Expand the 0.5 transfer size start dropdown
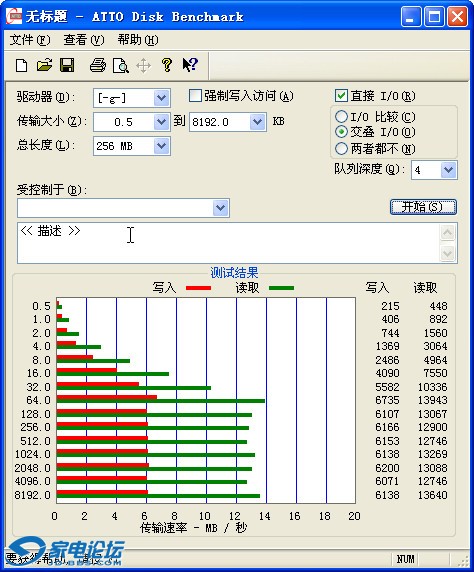The height and width of the screenshot is (572, 474). 161,122
